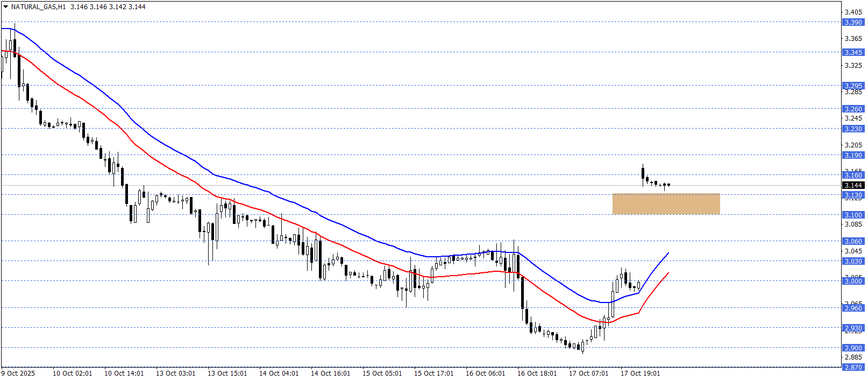Select the orange rectangle support zone

pyautogui.click(x=666, y=204)
